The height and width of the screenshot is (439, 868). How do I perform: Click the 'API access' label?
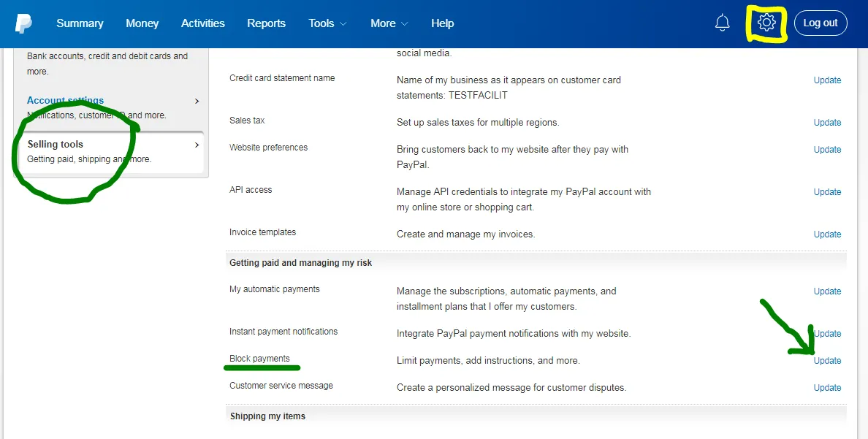point(251,189)
